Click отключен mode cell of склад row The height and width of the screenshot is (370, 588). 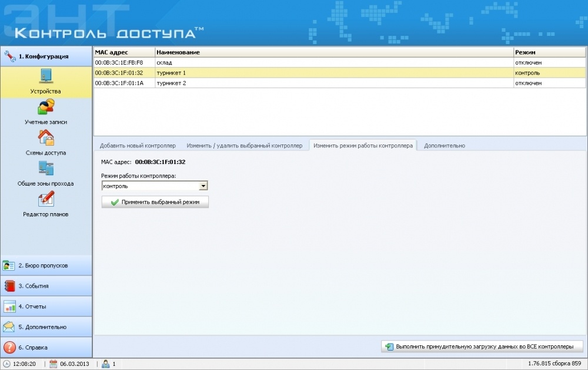[549, 62]
